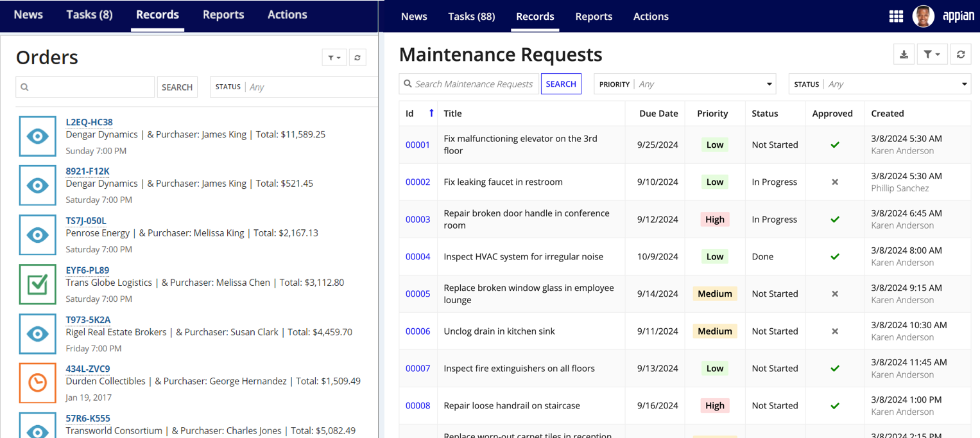The height and width of the screenshot is (438, 980).
Task: Click the user profile avatar
Action: pos(923,17)
